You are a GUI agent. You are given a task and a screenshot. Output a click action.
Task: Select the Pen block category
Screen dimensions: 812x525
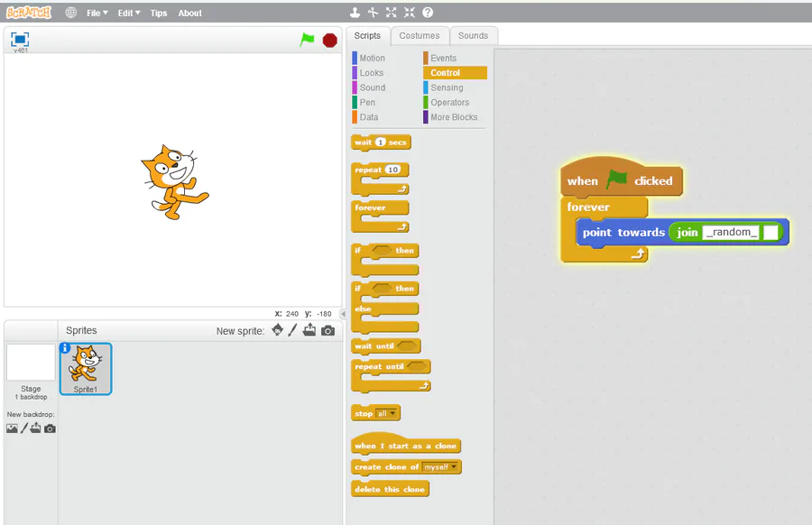click(x=367, y=103)
